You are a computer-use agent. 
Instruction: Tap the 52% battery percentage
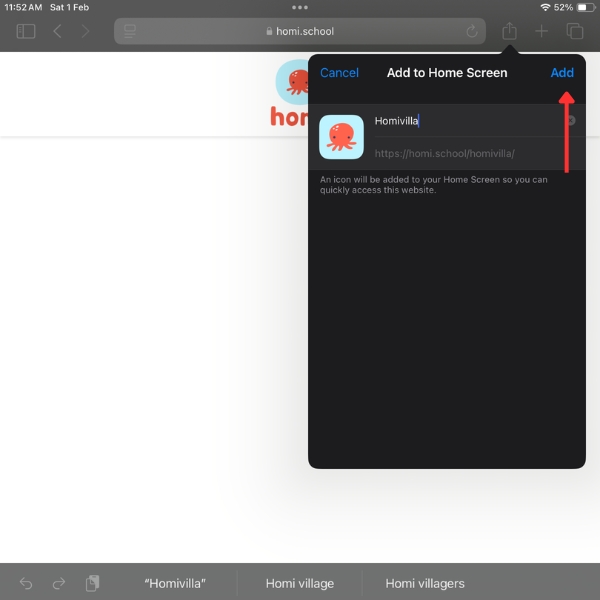click(563, 7)
